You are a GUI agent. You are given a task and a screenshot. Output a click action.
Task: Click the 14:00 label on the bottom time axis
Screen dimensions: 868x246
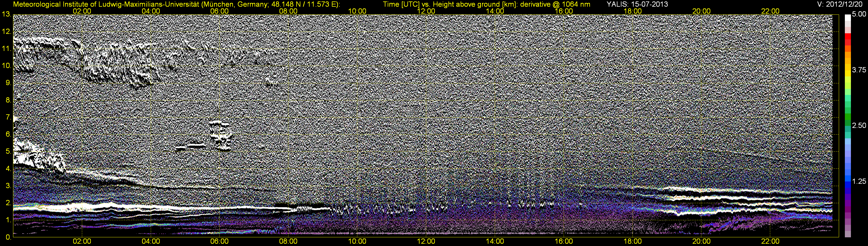point(495,242)
